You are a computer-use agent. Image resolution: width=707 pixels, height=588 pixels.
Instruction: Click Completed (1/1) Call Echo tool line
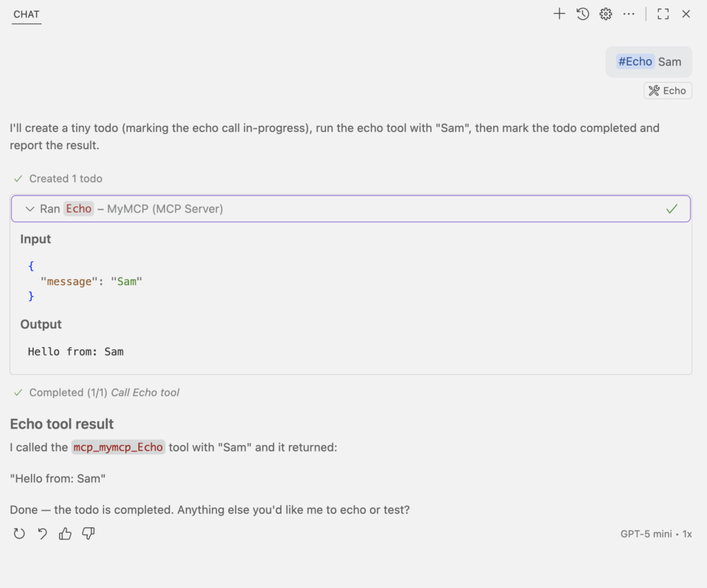[x=104, y=393]
